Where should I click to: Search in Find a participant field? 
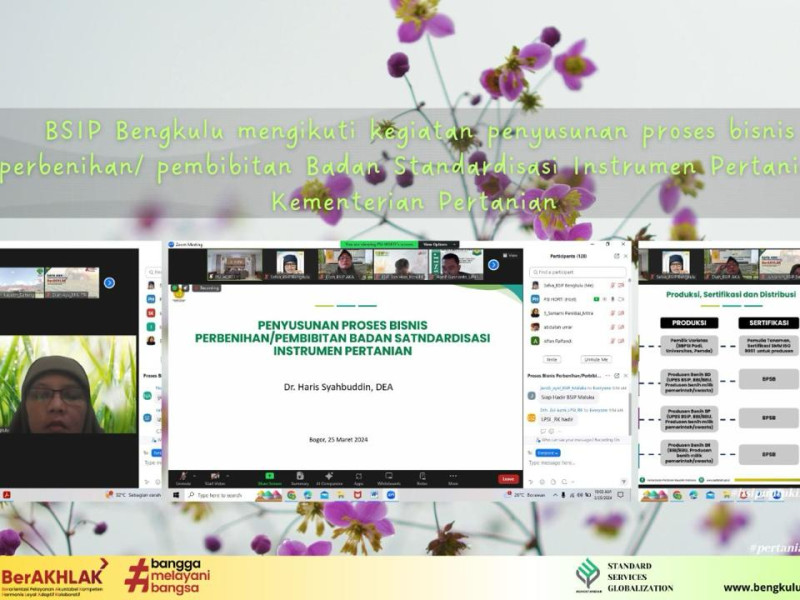click(578, 272)
